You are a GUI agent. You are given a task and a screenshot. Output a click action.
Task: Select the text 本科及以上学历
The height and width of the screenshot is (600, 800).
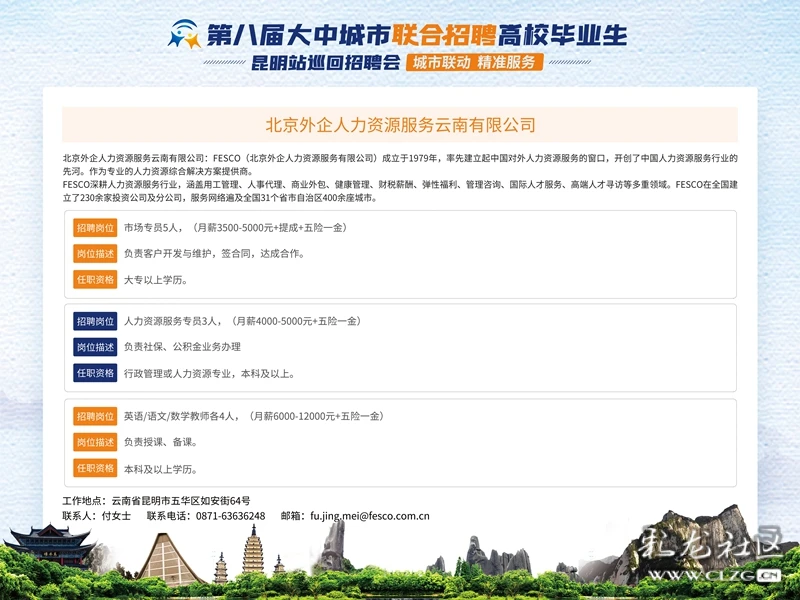pyautogui.click(x=161, y=469)
